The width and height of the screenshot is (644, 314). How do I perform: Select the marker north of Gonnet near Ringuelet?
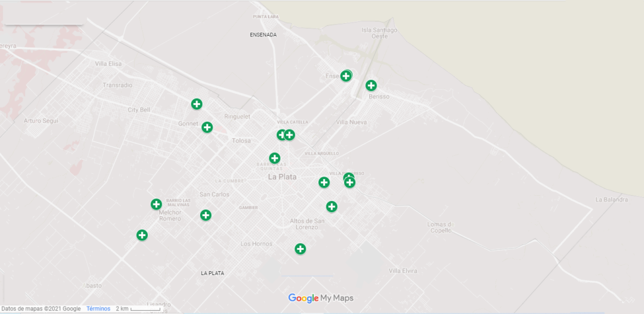coord(197,104)
